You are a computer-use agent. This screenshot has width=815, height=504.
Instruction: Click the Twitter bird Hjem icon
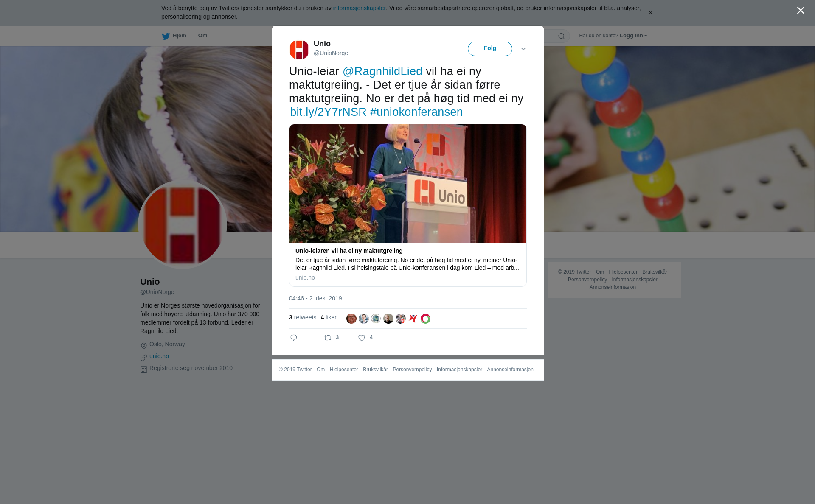tap(166, 36)
